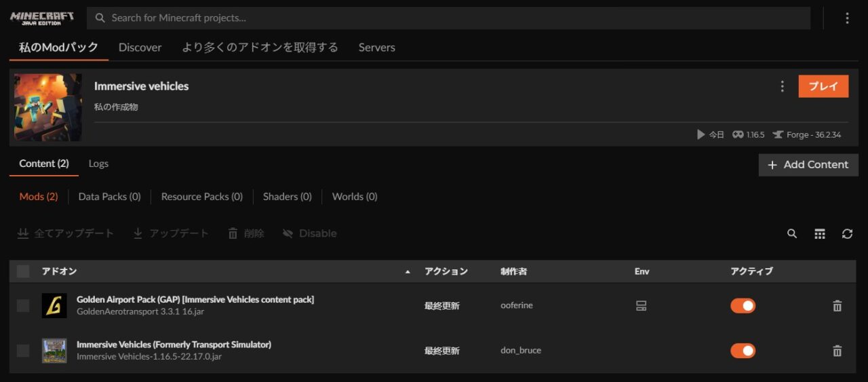
Task: Click the search addons magnifier icon
Action: (x=792, y=233)
